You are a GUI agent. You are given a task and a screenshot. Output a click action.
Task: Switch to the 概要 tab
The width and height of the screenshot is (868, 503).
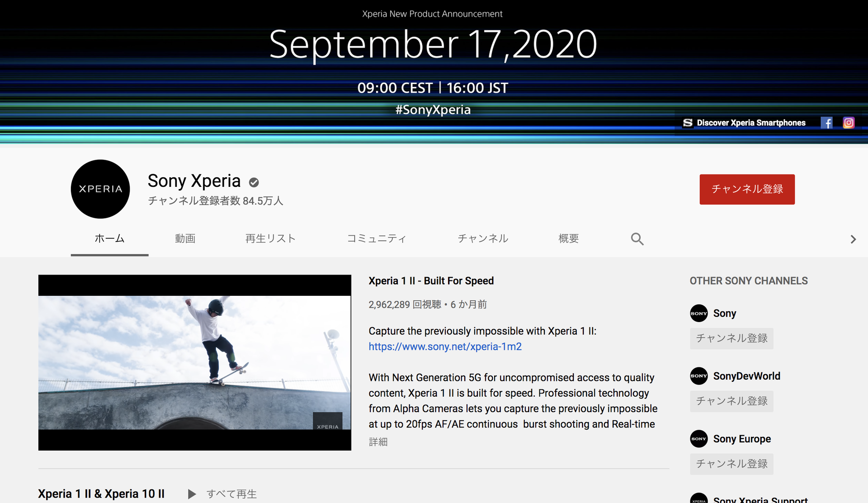pyautogui.click(x=568, y=238)
